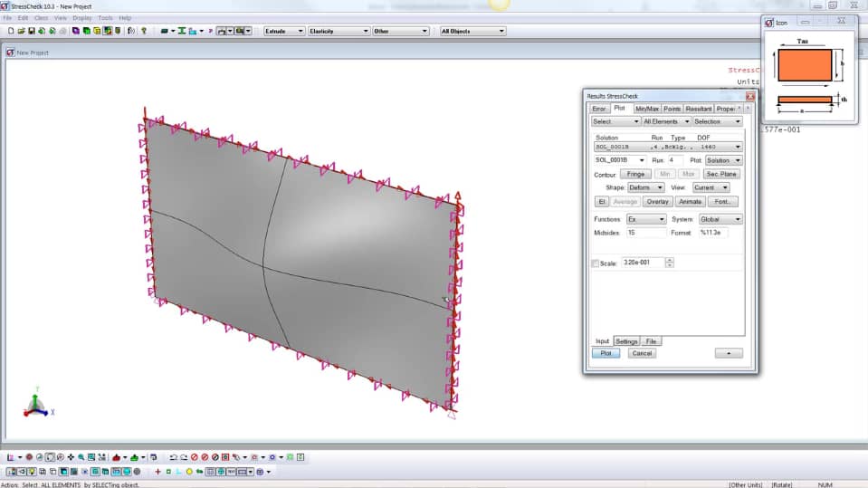Screen dimensions: 868x488
Task: Open the Select action dropdown in Results dialog
Action: pyautogui.click(x=615, y=121)
